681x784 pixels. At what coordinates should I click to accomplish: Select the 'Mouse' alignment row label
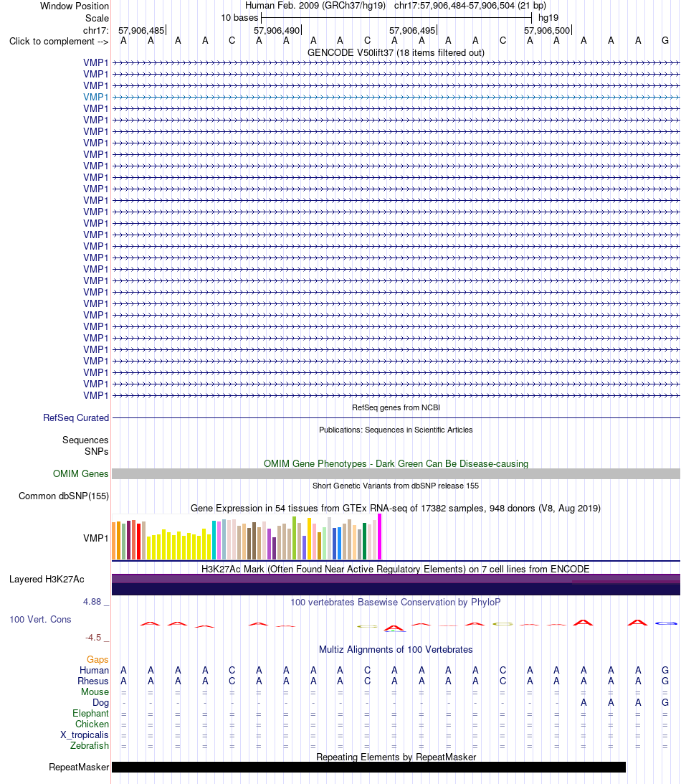(95, 691)
